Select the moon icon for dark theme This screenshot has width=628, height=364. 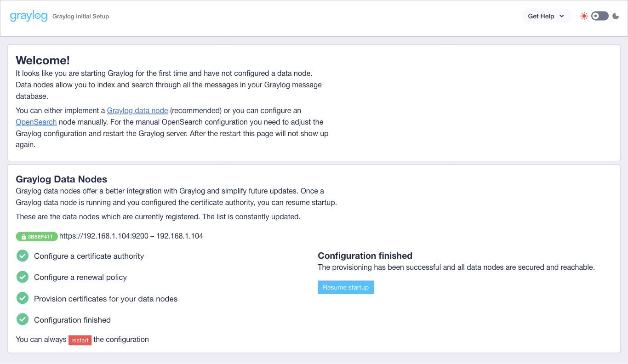pyautogui.click(x=616, y=16)
